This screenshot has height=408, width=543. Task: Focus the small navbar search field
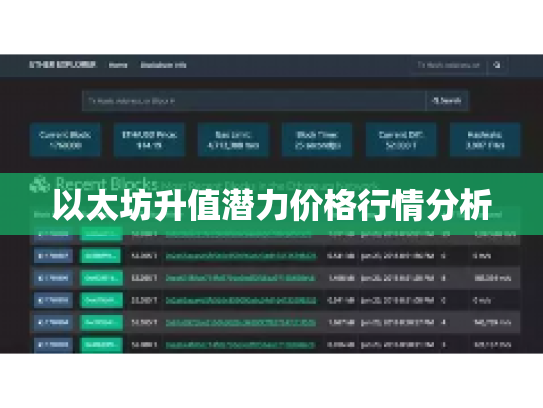pos(448,65)
